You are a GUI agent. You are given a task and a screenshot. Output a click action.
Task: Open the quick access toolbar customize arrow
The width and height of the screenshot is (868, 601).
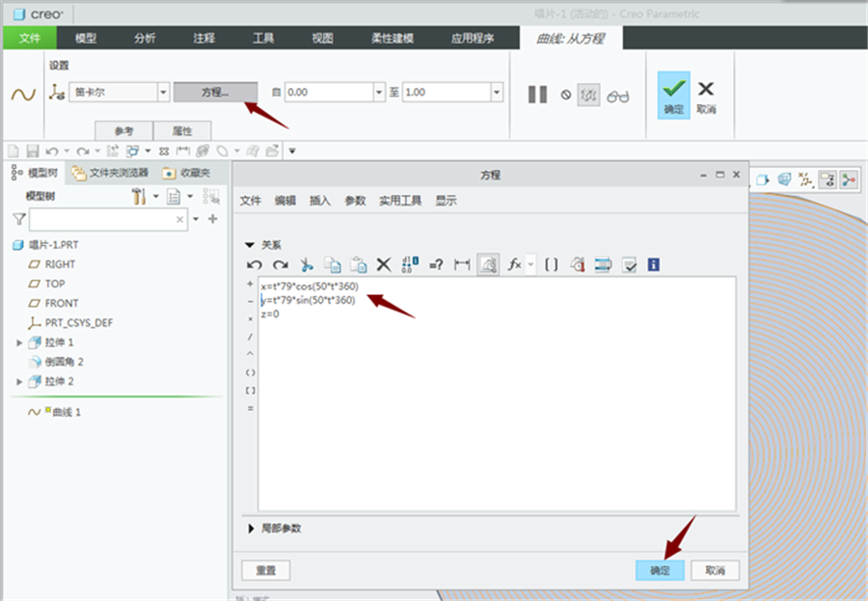[292, 150]
